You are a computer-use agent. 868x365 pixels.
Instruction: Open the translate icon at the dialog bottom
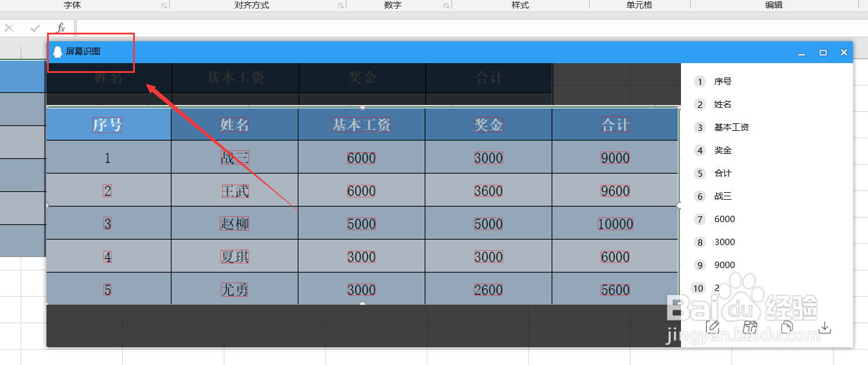click(750, 327)
